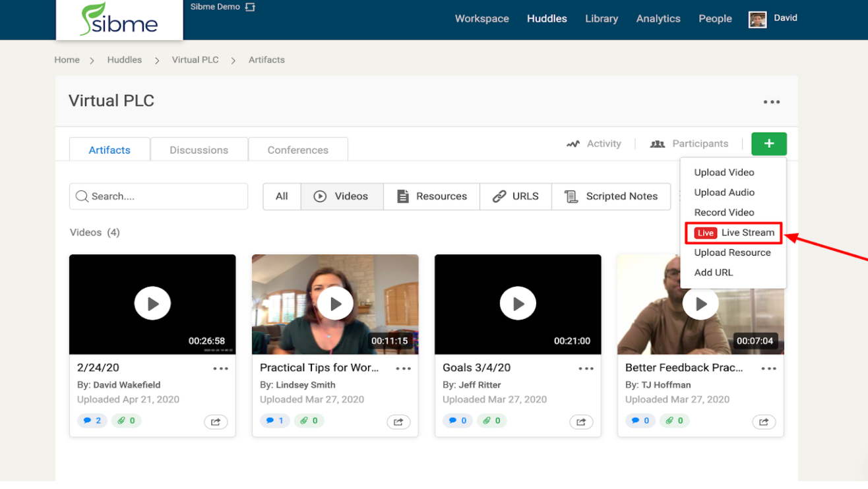The image size is (868, 489).
Task: Share the Better Feedback video
Action: point(764,422)
